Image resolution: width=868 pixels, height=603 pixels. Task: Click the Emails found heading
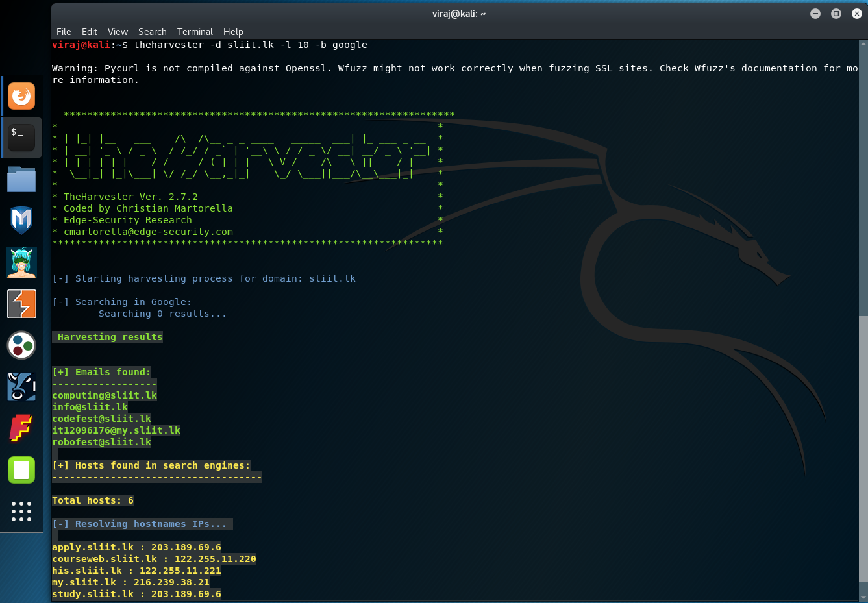(x=101, y=372)
